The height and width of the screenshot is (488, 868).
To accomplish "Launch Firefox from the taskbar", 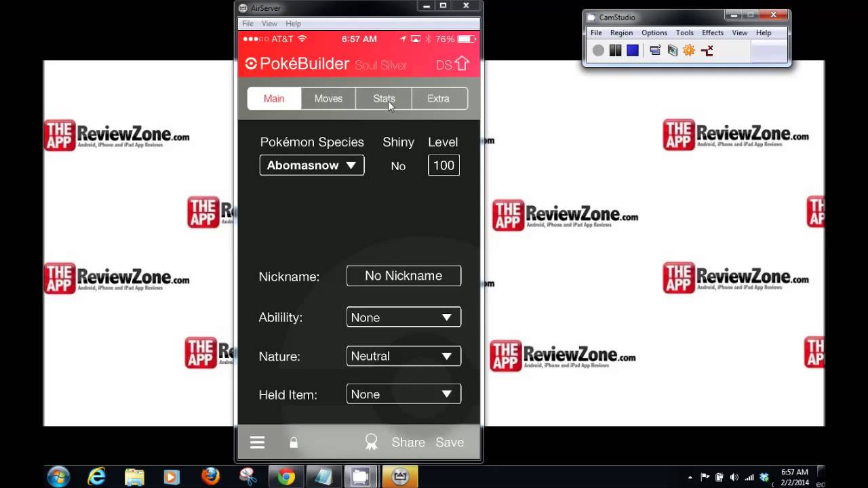I will (210, 476).
